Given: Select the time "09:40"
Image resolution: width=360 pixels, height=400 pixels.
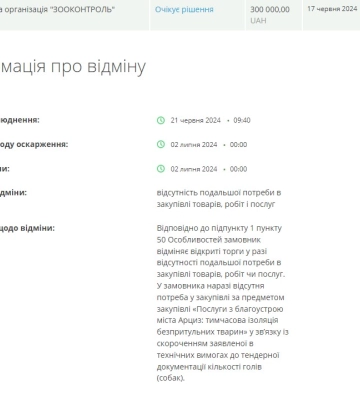Looking at the screenshot, I should [x=242, y=120].
